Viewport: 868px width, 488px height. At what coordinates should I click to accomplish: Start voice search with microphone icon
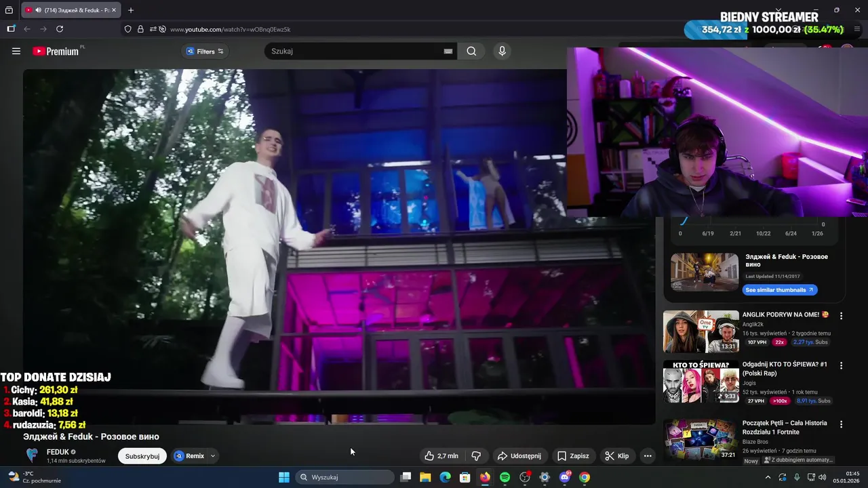[502, 52]
